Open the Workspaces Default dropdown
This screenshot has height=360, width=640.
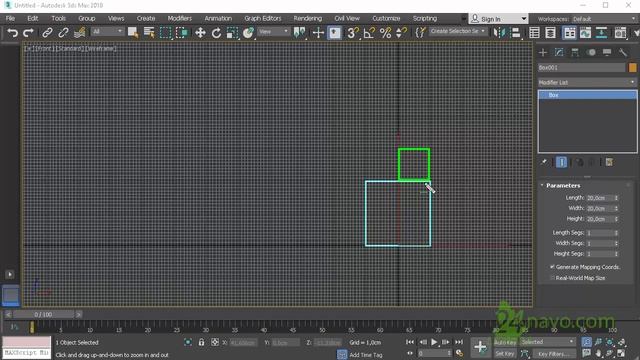(603, 19)
